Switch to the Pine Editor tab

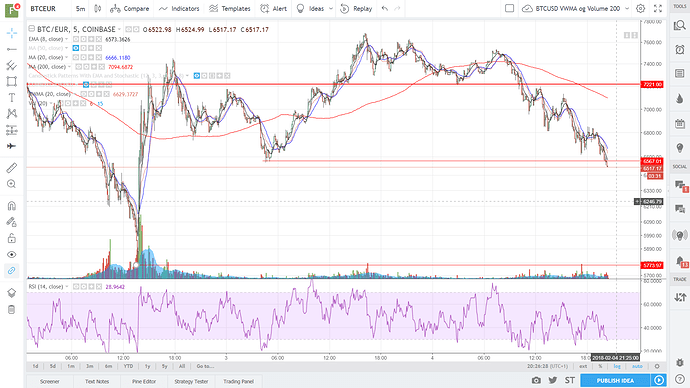coord(144,381)
